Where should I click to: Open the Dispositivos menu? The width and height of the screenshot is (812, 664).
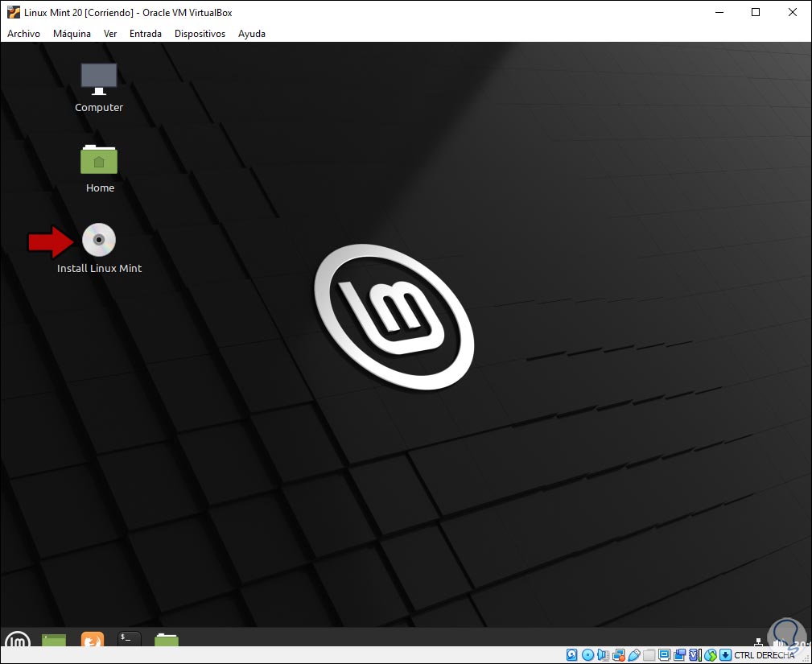pos(200,34)
